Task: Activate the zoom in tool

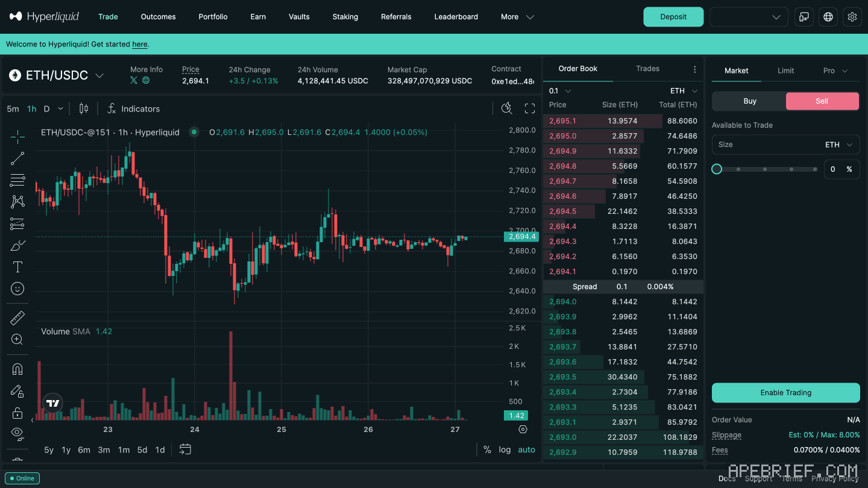Action: [x=17, y=339]
